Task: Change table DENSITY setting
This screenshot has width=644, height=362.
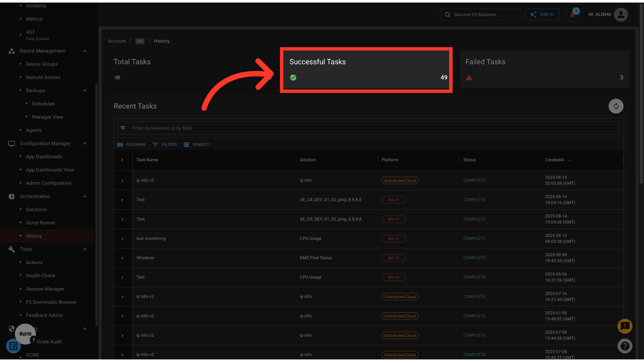Action: point(197,144)
